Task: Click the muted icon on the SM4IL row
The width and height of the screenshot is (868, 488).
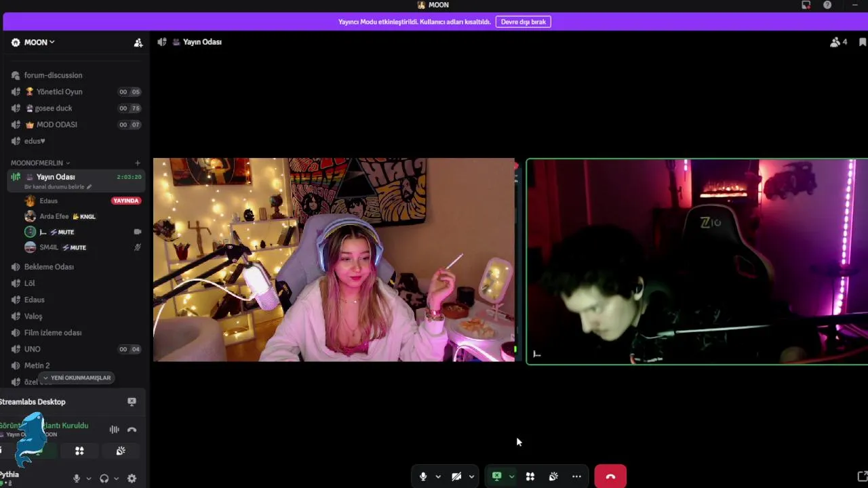Action: coord(138,247)
